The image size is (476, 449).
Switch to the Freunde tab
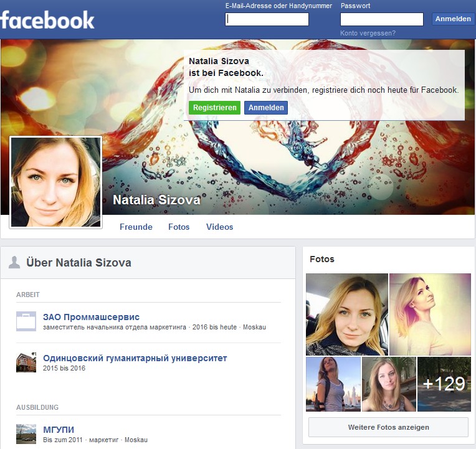click(136, 227)
